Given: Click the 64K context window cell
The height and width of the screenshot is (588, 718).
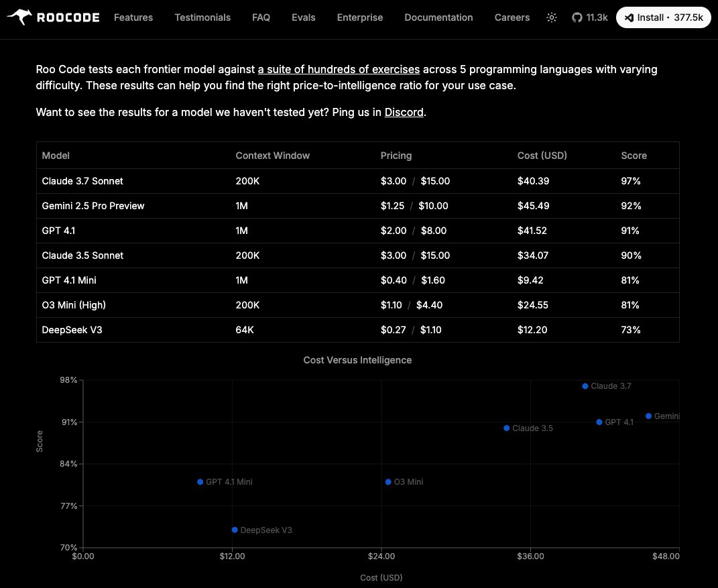Looking at the screenshot, I should pos(245,330).
